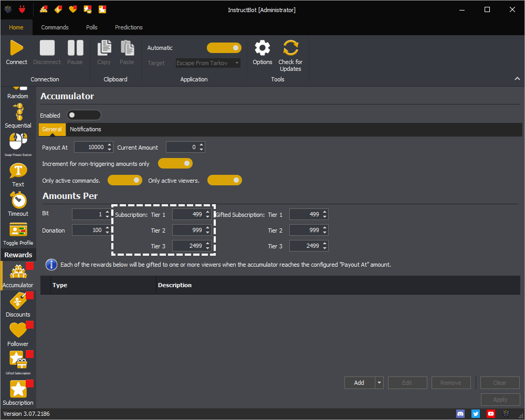Open the Target application dropdown
Image resolution: width=525 pixels, height=420 pixels.
[237, 63]
